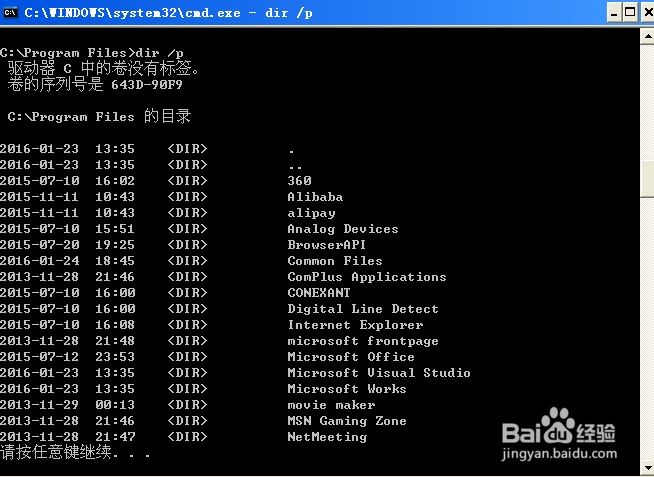Click the 'Microsoft Visual Studio' directory name
This screenshot has height=477, width=654.
[379, 373]
